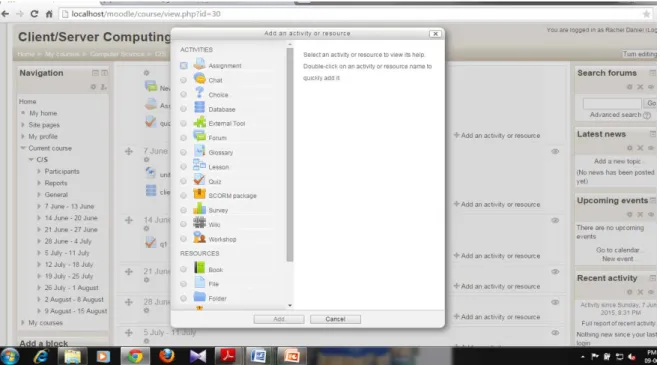Click the Wiki activity icon

[199, 224]
